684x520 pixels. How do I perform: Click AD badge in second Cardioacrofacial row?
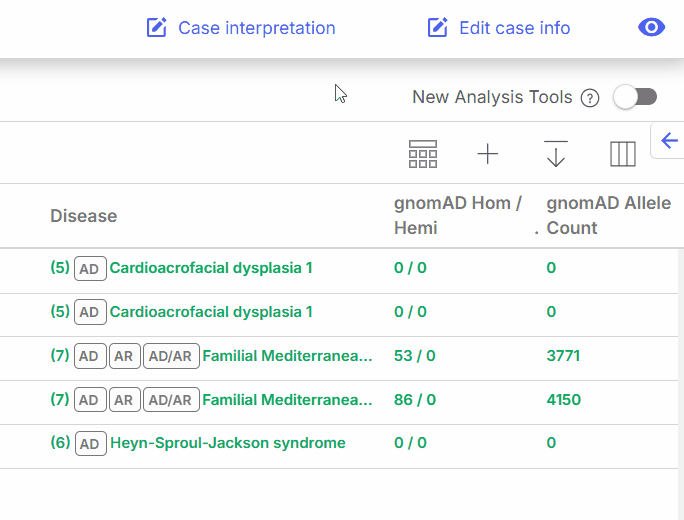[x=90, y=312]
